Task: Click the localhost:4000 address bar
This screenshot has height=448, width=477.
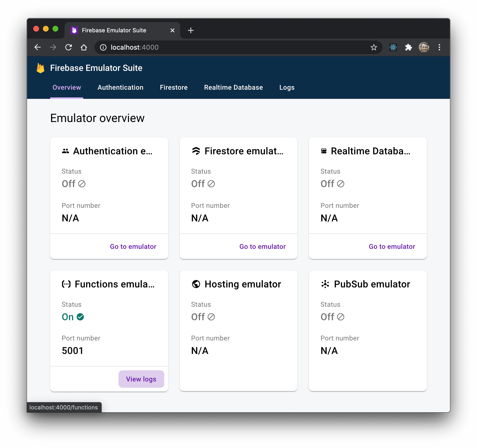Action: [x=134, y=47]
